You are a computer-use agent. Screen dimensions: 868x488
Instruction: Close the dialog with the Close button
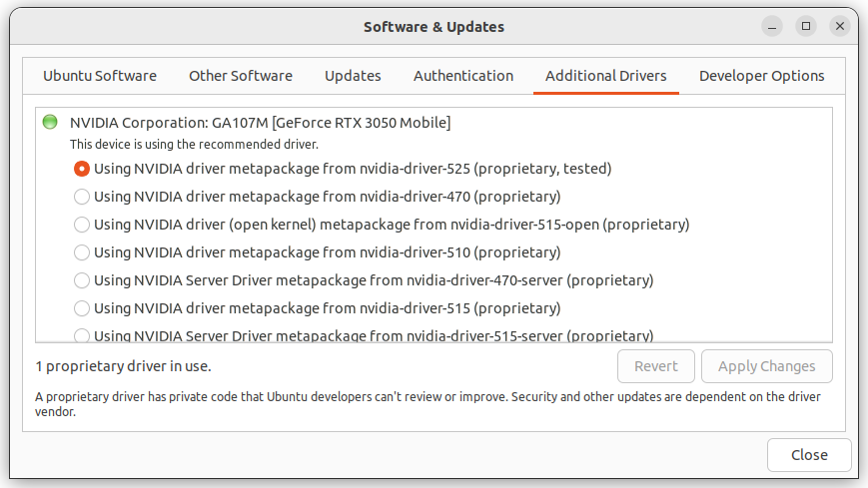809,455
